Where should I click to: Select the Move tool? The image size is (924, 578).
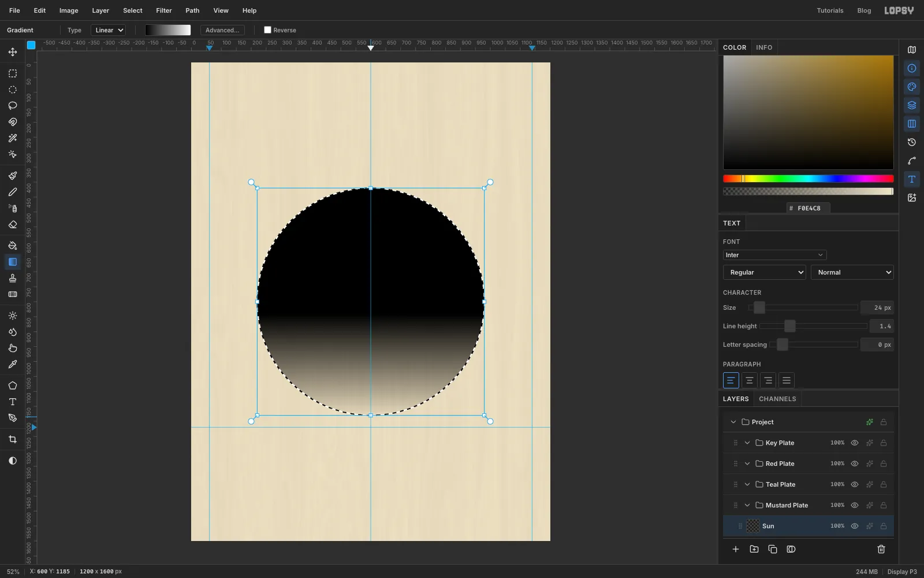13,52
